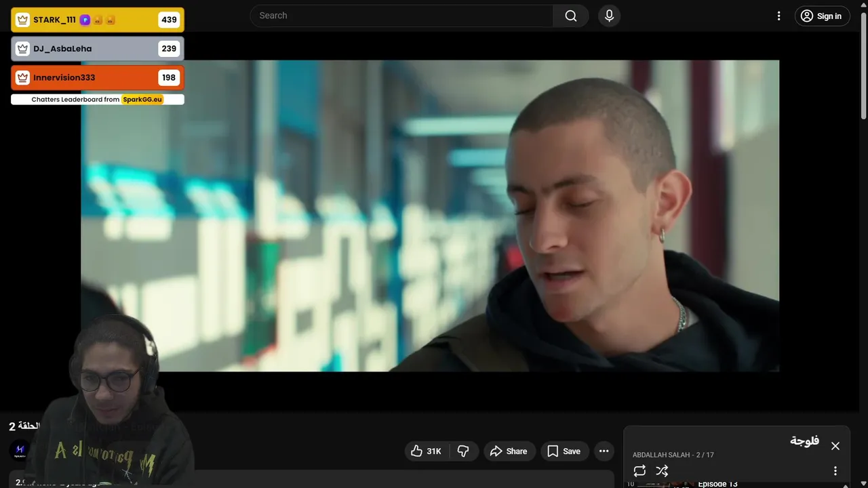
Task: Click the crown icon beside DJ_AsbaLeha
Action: [22, 49]
